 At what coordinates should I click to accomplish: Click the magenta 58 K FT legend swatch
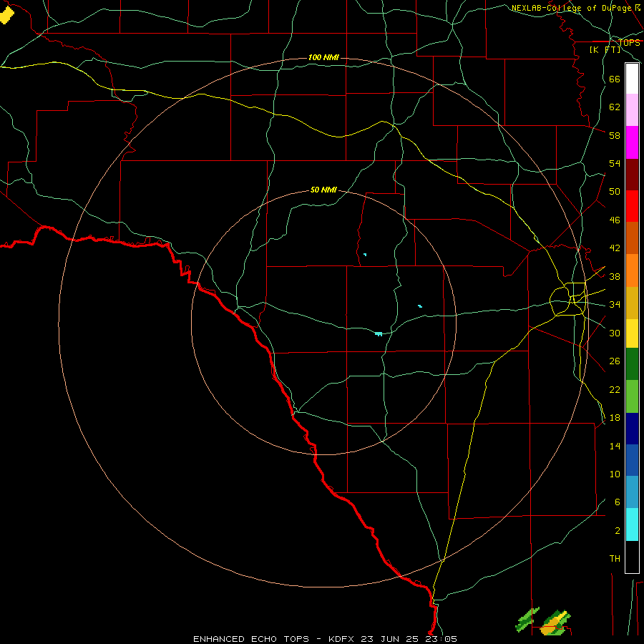pos(632,142)
